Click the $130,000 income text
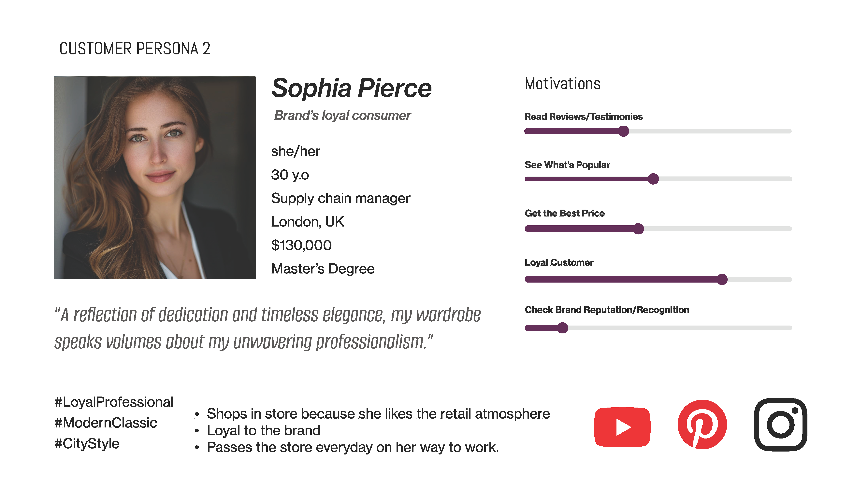This screenshot has height=488, width=868. [x=301, y=245]
